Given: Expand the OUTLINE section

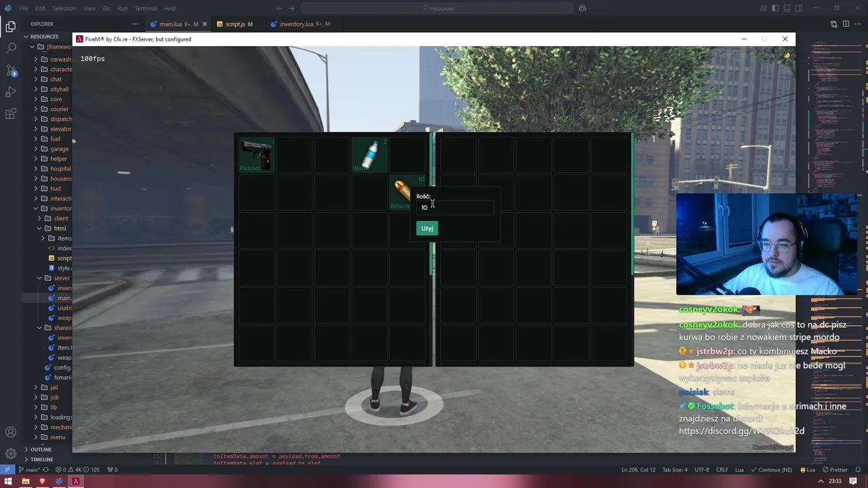Looking at the screenshot, I should [41, 449].
